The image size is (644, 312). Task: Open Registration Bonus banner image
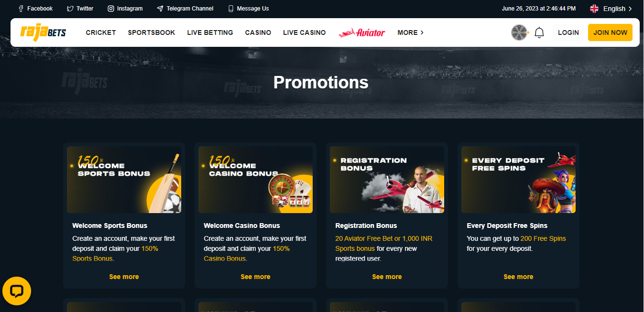click(387, 180)
